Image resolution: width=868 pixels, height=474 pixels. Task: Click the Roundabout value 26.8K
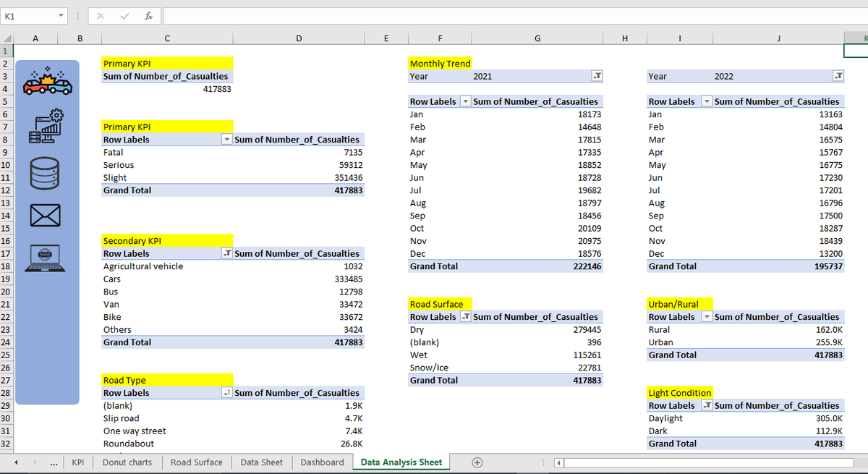[352, 444]
